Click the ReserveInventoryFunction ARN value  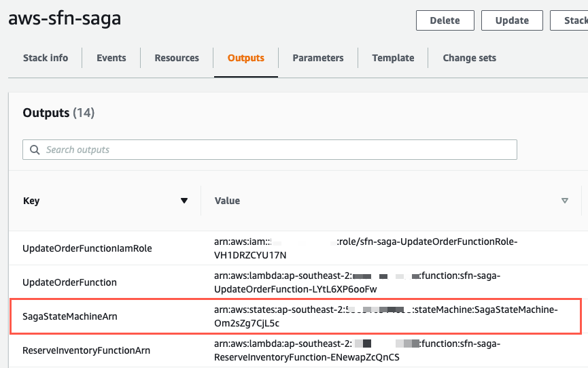point(357,350)
